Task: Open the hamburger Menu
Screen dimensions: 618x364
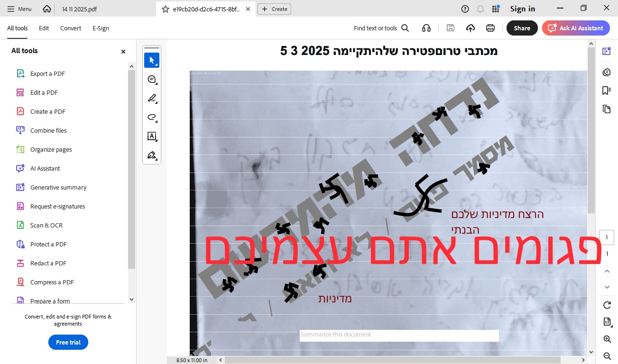Action: (19, 9)
